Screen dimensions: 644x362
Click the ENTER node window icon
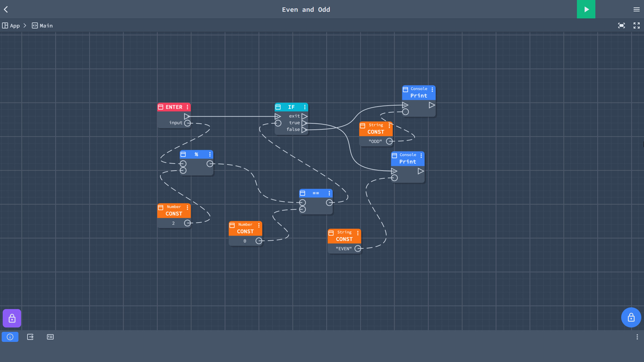tap(161, 107)
